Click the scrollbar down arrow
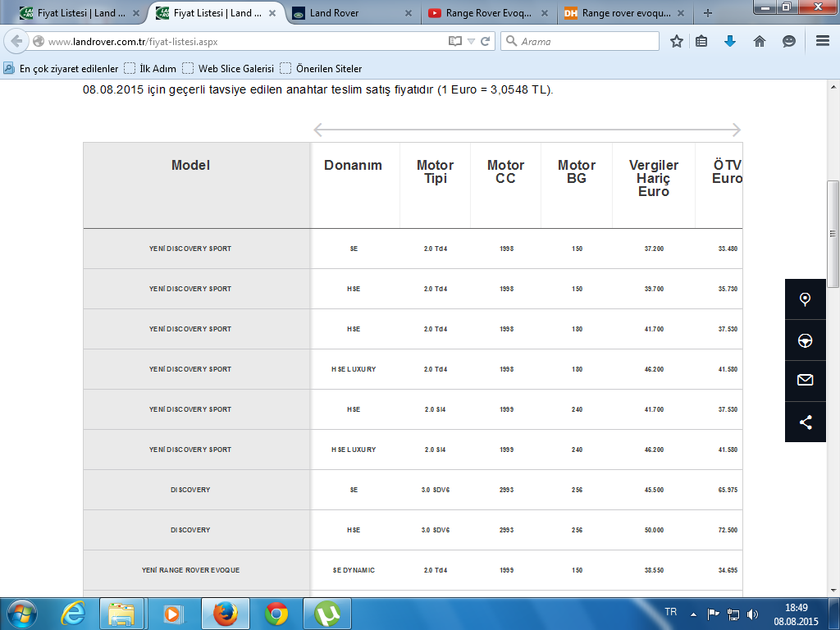This screenshot has width=840, height=630. (x=833, y=591)
